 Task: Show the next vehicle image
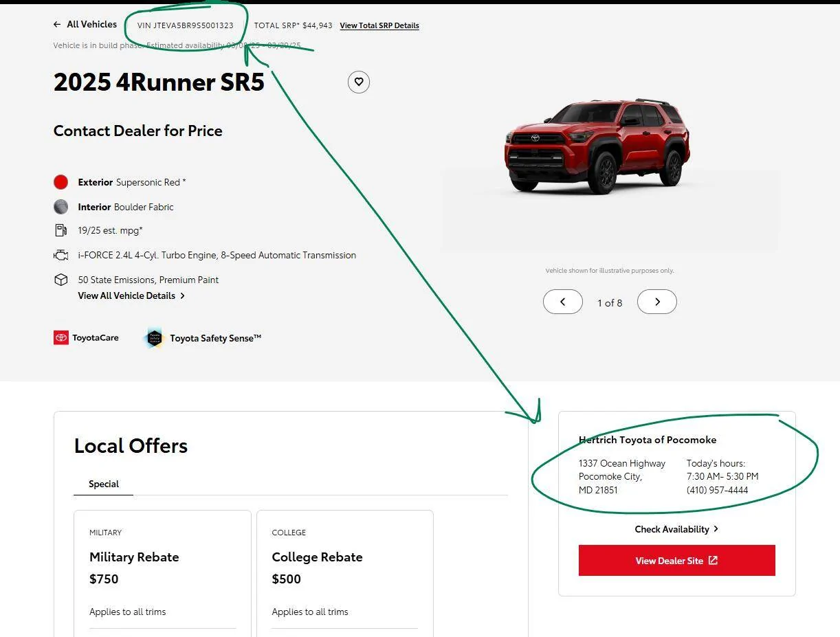656,302
